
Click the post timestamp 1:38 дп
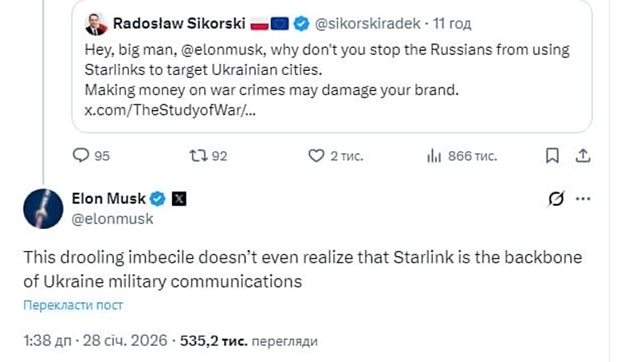[x=46, y=341]
